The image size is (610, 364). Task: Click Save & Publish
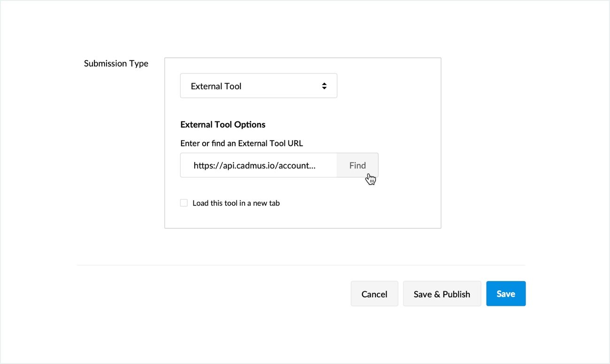(442, 294)
